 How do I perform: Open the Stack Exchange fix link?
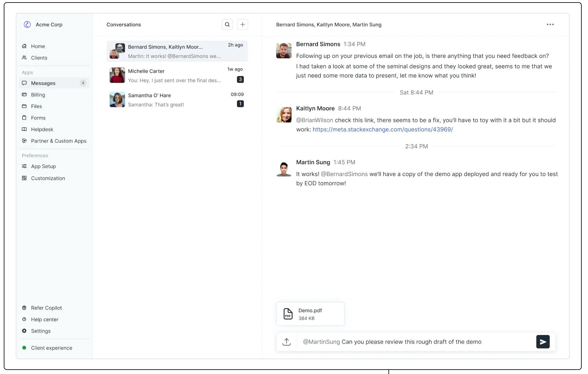coord(383,129)
